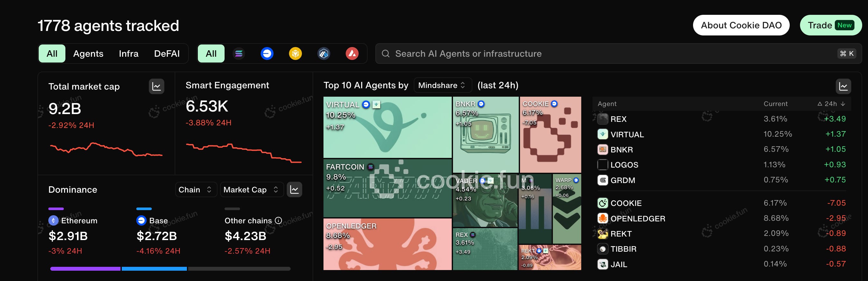Click the 9.2B market cap value
Screen dimensions: 868x281
(65, 109)
